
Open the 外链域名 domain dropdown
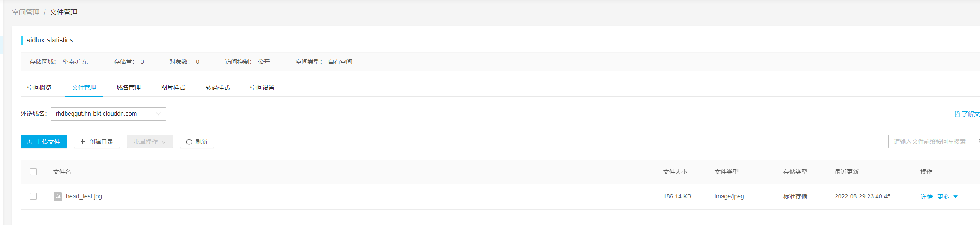point(108,114)
